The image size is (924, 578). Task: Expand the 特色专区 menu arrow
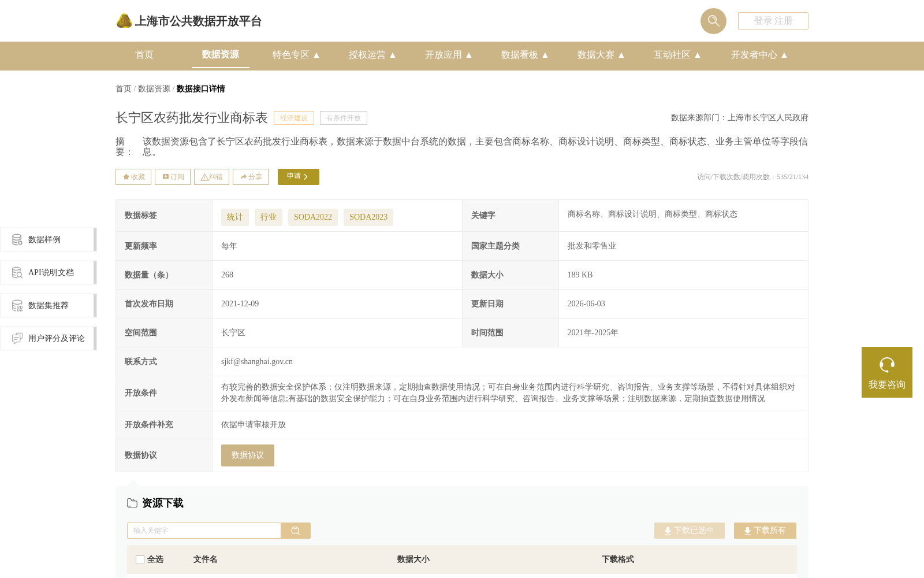pos(316,55)
